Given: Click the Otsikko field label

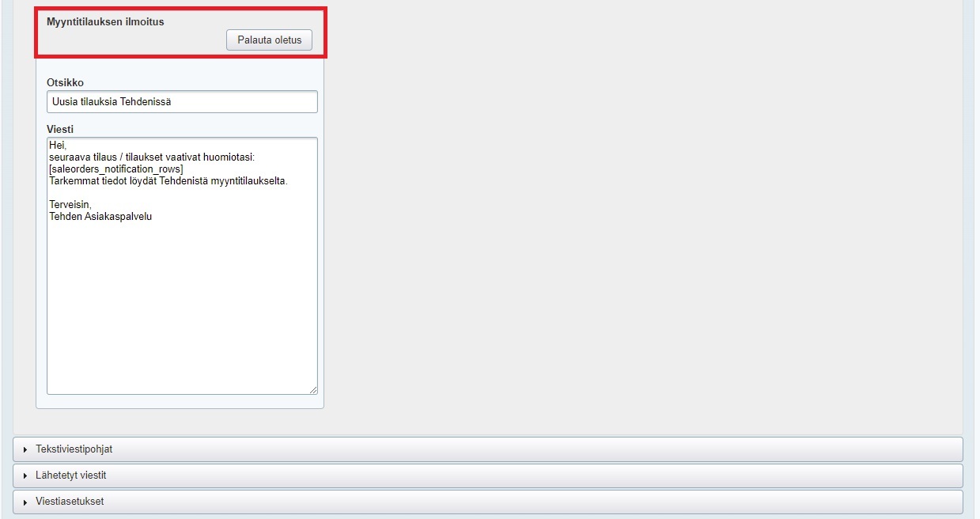Looking at the screenshot, I should [x=65, y=83].
